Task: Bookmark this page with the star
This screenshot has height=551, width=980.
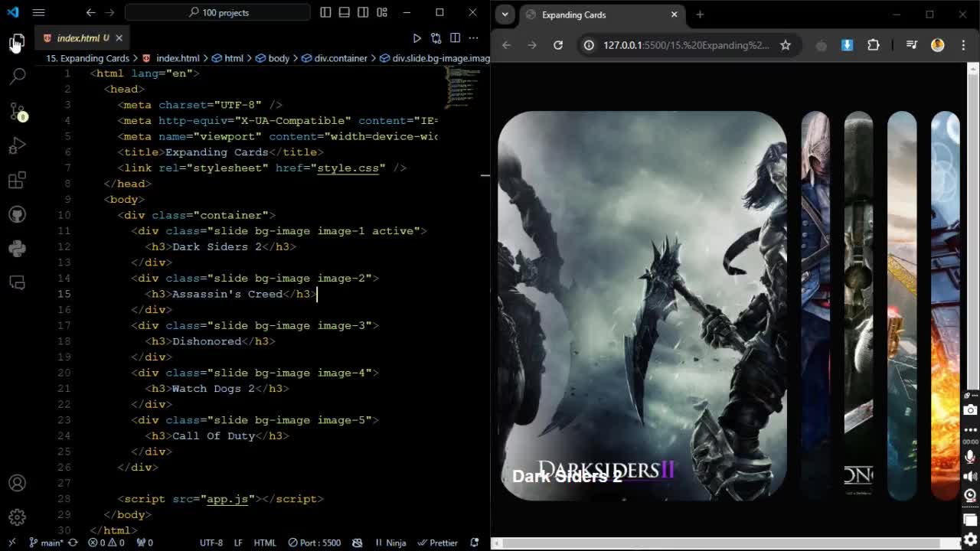Action: click(786, 45)
